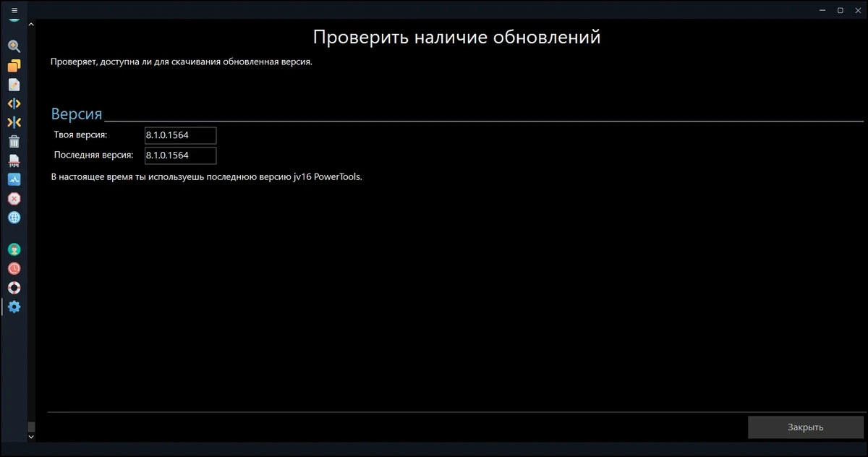Open the red X blocker icon
The image size is (868, 457).
click(x=14, y=198)
